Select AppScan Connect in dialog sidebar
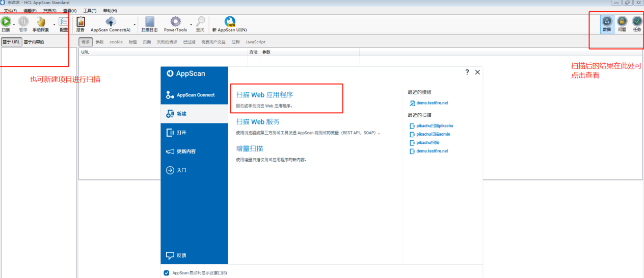Screen dimensions: 644x278 point(194,95)
